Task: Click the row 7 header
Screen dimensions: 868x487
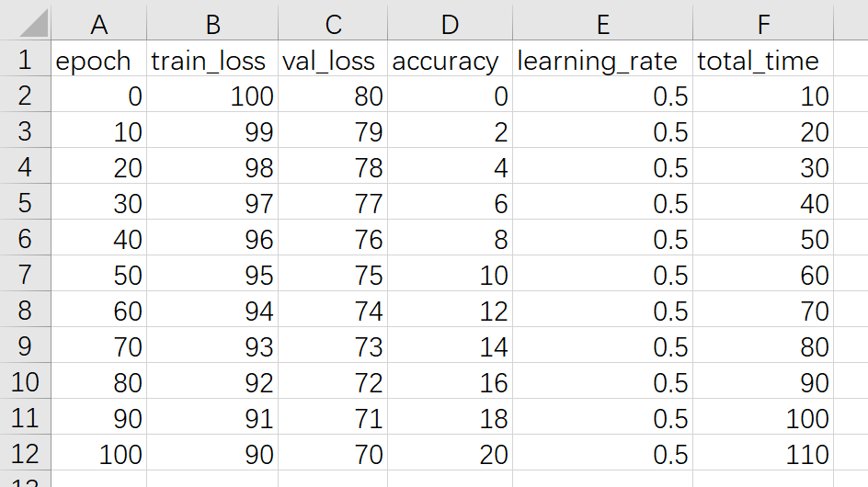Action: tap(25, 275)
